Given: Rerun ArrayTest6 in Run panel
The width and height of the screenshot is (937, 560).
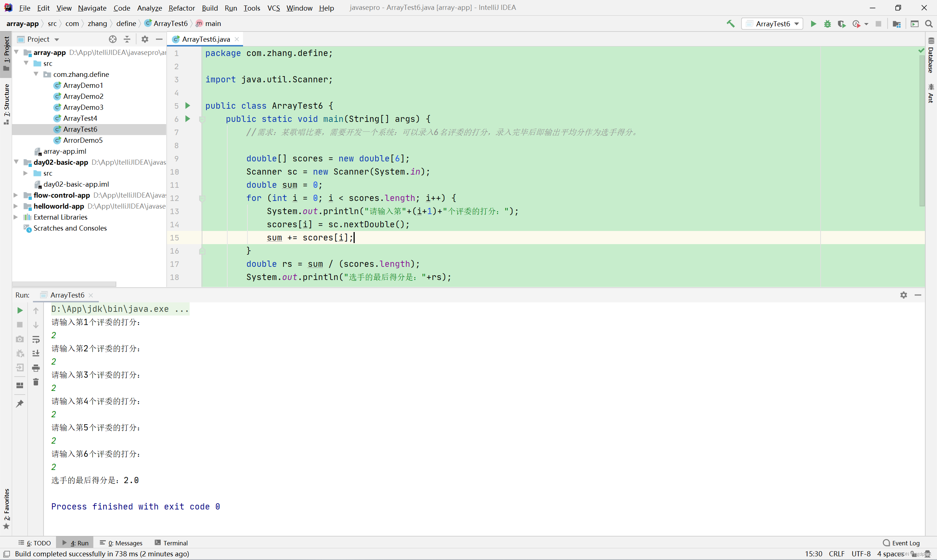Looking at the screenshot, I should click(20, 310).
